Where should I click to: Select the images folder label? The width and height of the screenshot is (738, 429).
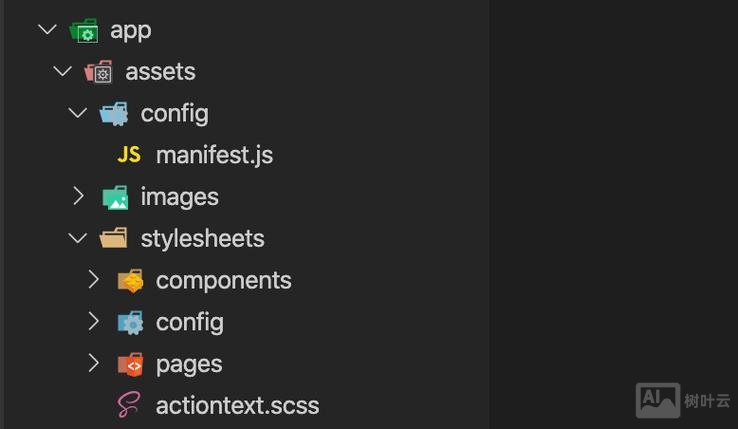pyautogui.click(x=179, y=197)
